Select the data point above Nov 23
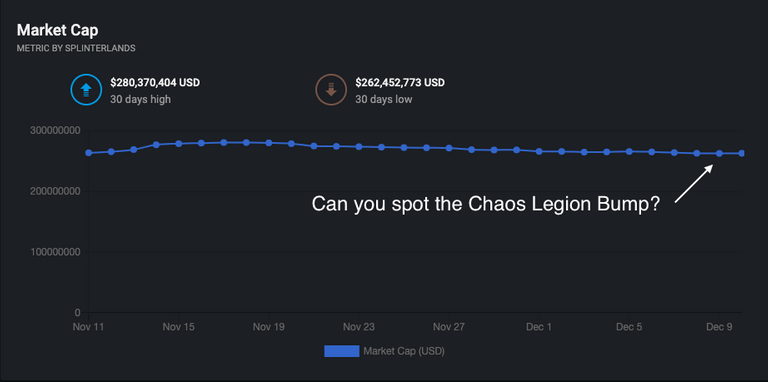 359,146
